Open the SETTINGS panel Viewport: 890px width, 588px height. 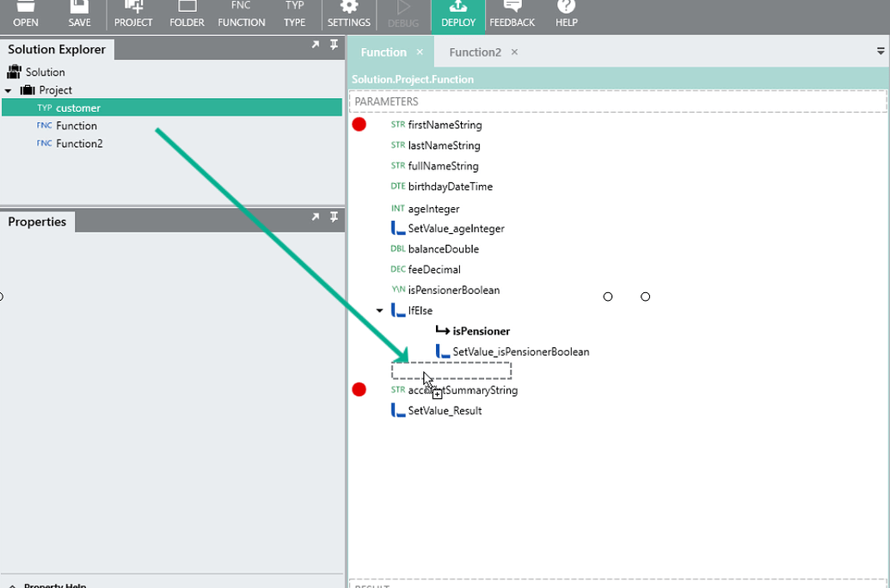(x=349, y=15)
